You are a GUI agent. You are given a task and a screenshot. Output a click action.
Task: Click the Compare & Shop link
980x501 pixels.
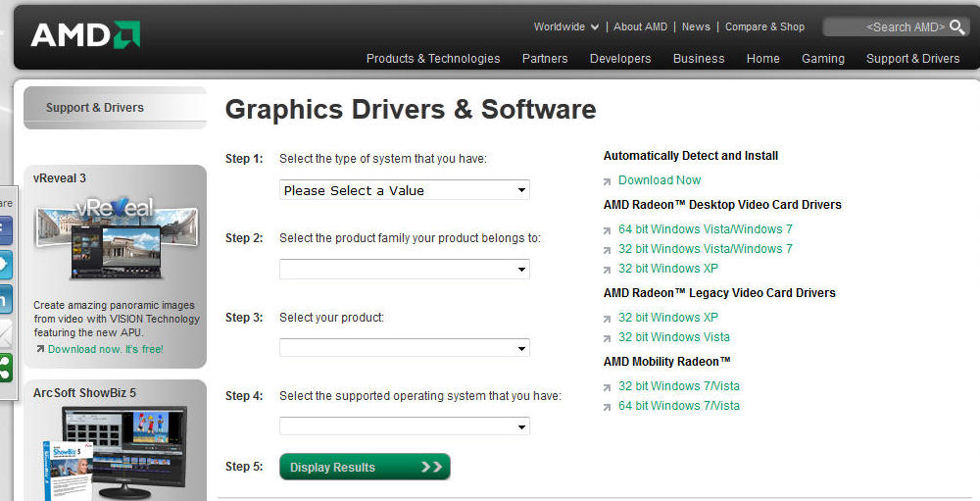(x=765, y=26)
